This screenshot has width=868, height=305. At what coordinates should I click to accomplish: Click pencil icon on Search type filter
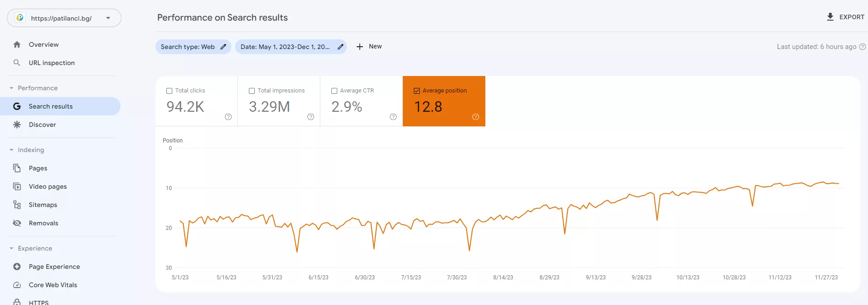point(223,47)
